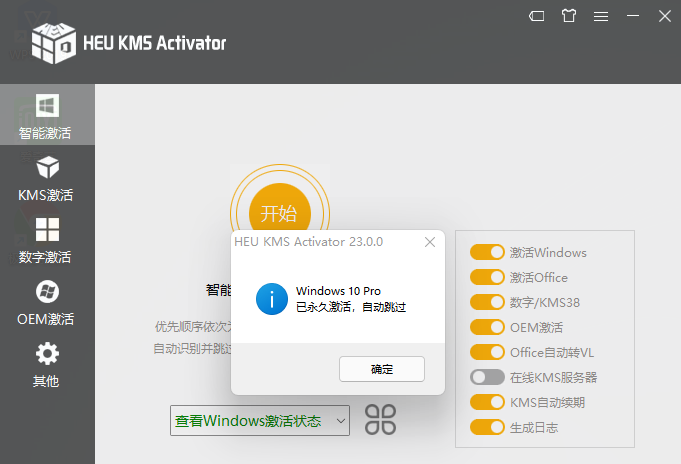Toggle the 激活Windows switch

(x=487, y=253)
